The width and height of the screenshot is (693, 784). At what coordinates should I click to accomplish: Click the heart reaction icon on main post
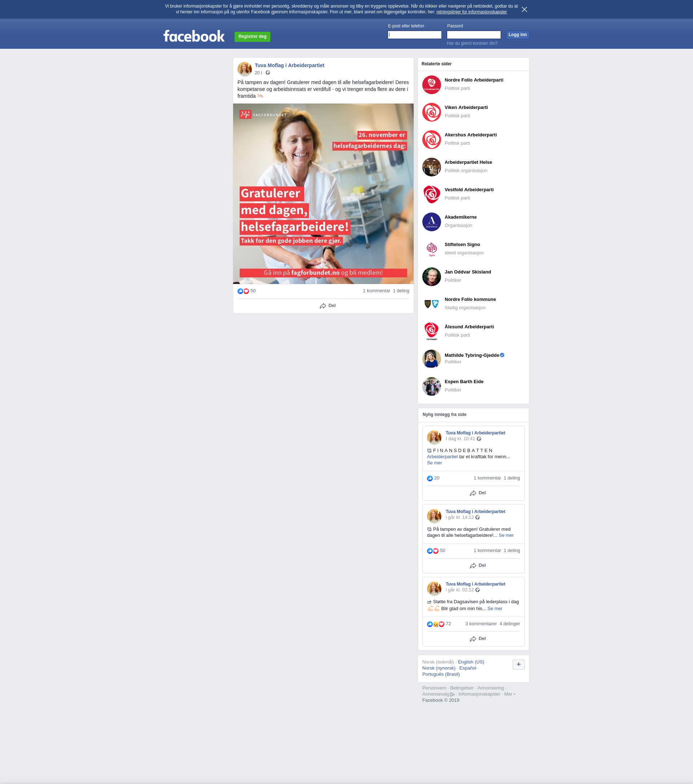(247, 291)
